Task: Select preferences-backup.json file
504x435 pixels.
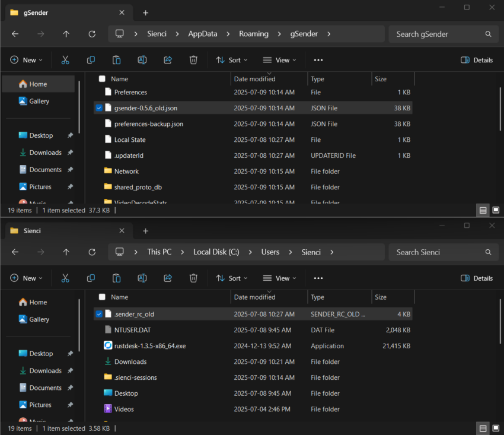Action: tap(253, 124)
